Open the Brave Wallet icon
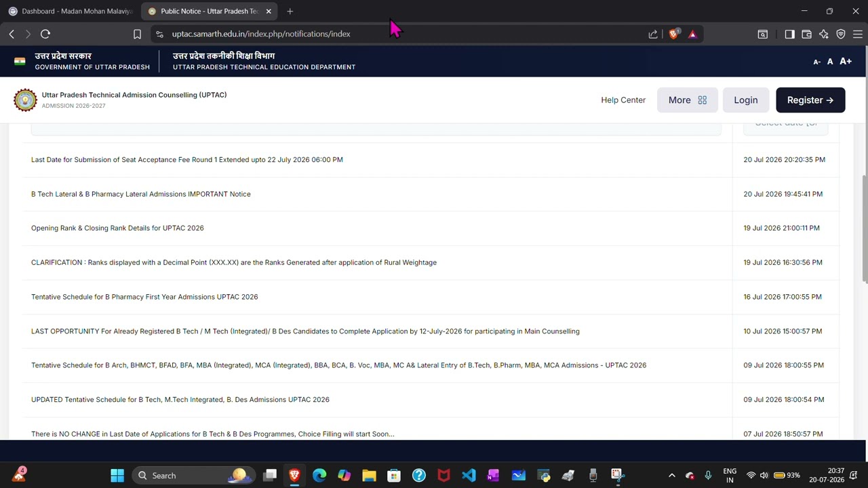868x488 pixels. coord(806,34)
